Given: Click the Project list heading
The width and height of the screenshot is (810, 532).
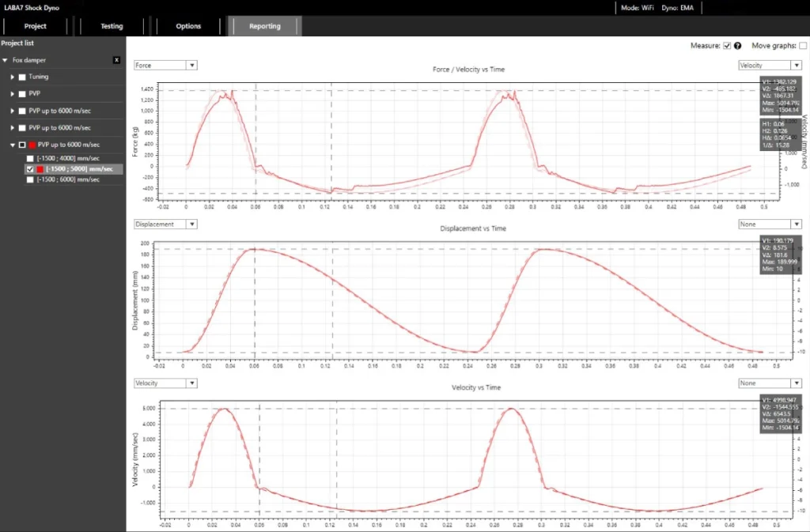Looking at the screenshot, I should pyautogui.click(x=17, y=43).
